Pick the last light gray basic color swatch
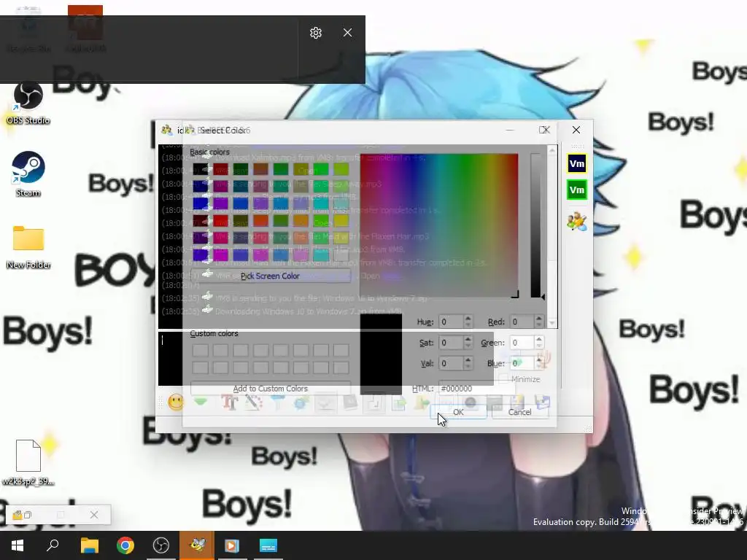Screen dimensions: 747x560 tap(341, 254)
